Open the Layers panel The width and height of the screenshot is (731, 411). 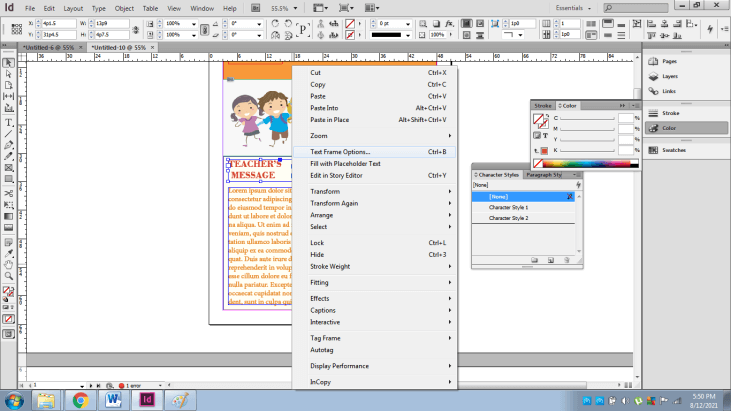pyautogui.click(x=668, y=76)
